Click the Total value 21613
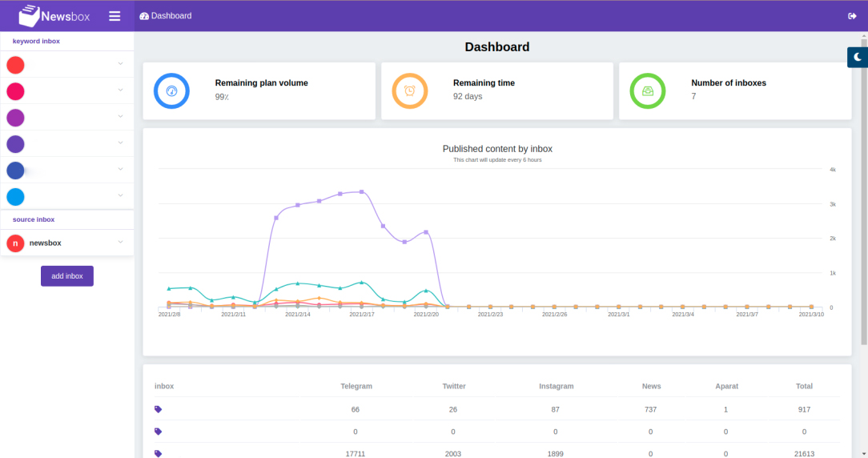The image size is (868, 458). [x=804, y=453]
